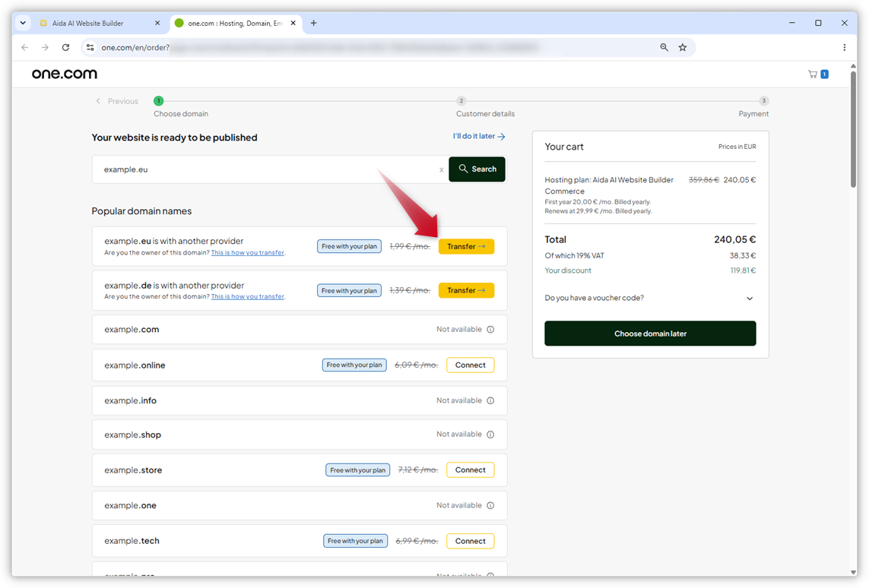
Task: Close the one.com Hosting tab
Action: (293, 24)
